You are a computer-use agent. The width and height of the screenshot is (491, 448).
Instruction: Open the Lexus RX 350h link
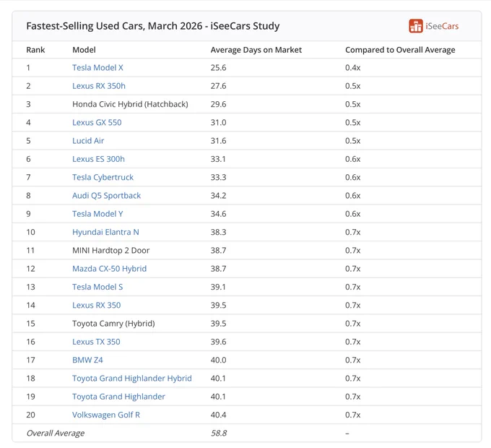(99, 86)
